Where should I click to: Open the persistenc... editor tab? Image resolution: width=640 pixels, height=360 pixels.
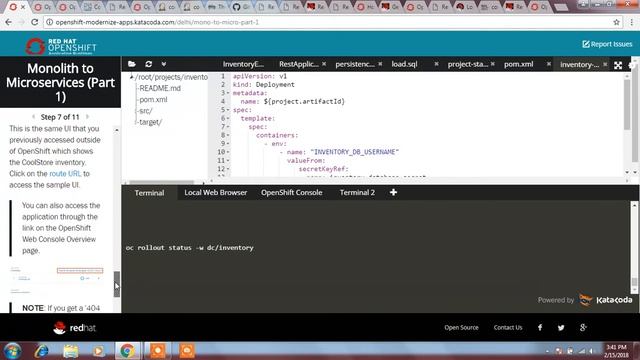click(x=355, y=64)
